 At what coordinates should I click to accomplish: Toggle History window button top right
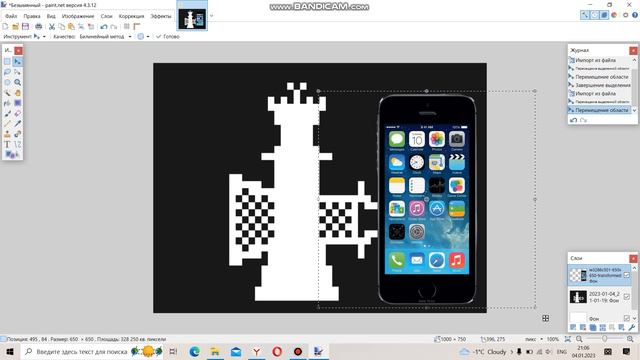595,15
